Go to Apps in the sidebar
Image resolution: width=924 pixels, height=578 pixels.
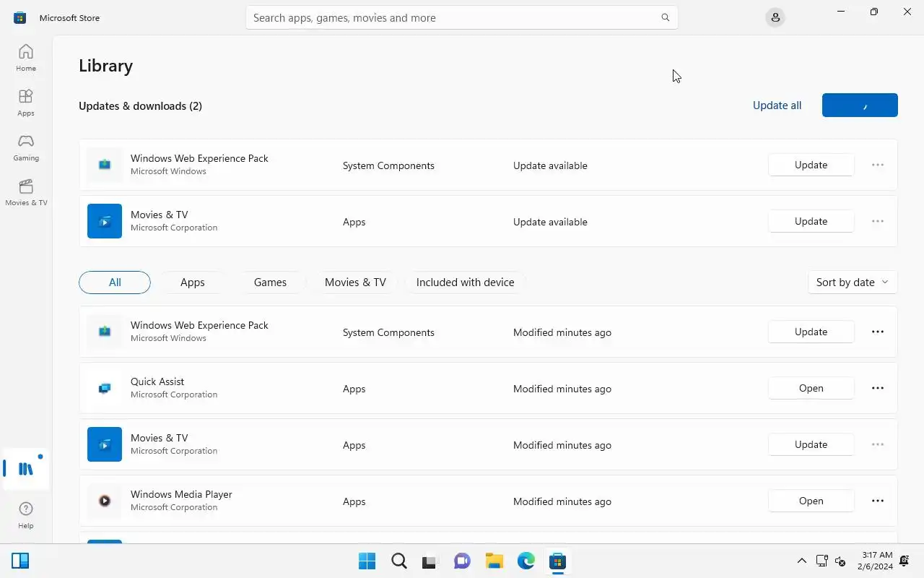click(x=26, y=103)
